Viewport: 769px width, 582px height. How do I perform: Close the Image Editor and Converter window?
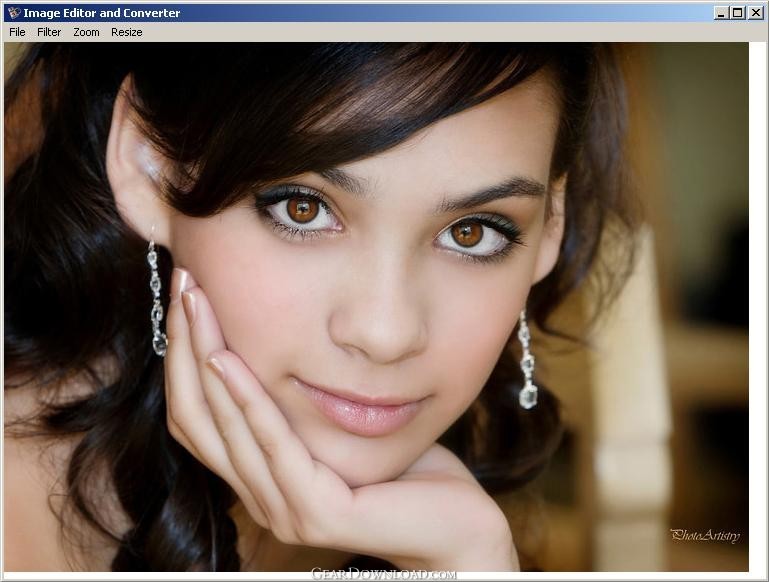pos(756,13)
